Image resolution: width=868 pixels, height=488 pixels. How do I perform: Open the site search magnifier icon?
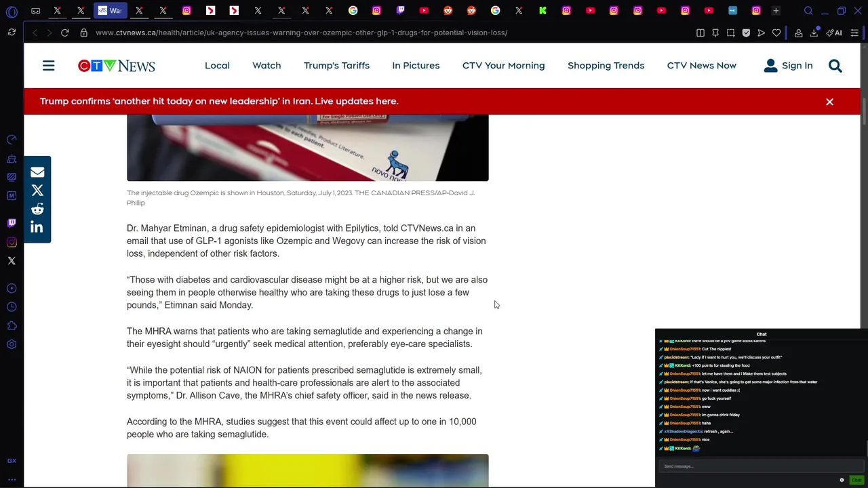(835, 66)
